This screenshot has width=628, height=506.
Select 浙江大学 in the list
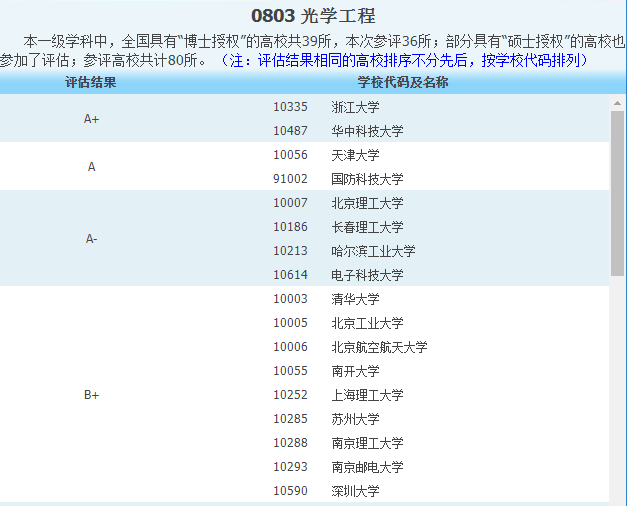(355, 107)
